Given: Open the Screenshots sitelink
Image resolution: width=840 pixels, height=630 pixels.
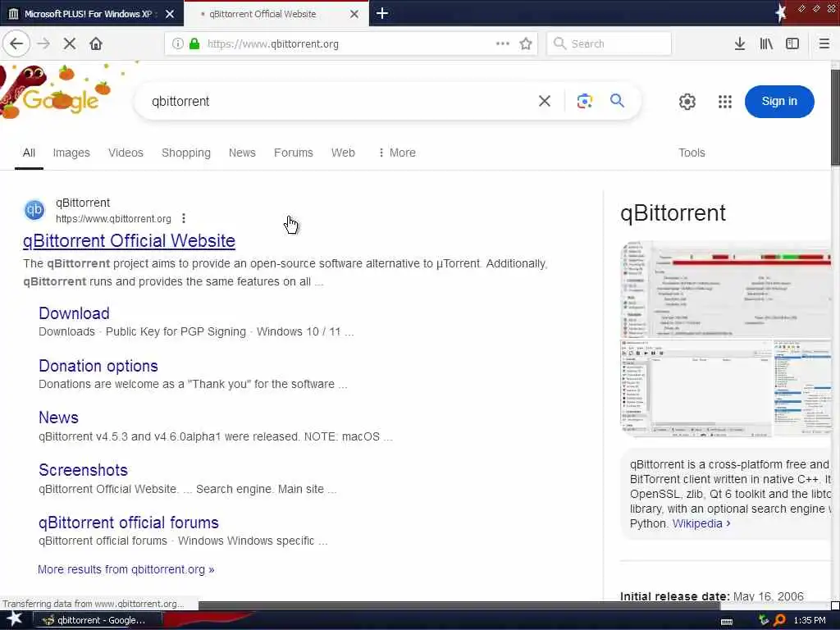Looking at the screenshot, I should tap(83, 470).
